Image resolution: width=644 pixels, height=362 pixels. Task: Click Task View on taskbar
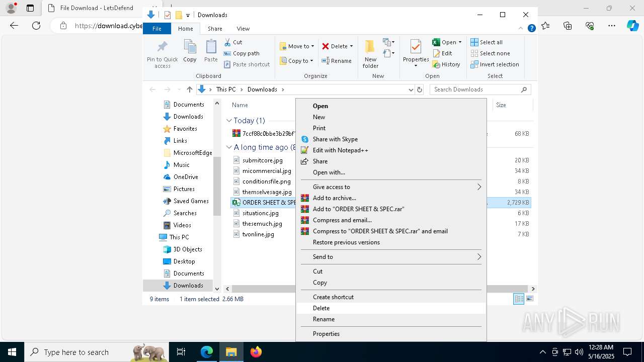[181, 352]
